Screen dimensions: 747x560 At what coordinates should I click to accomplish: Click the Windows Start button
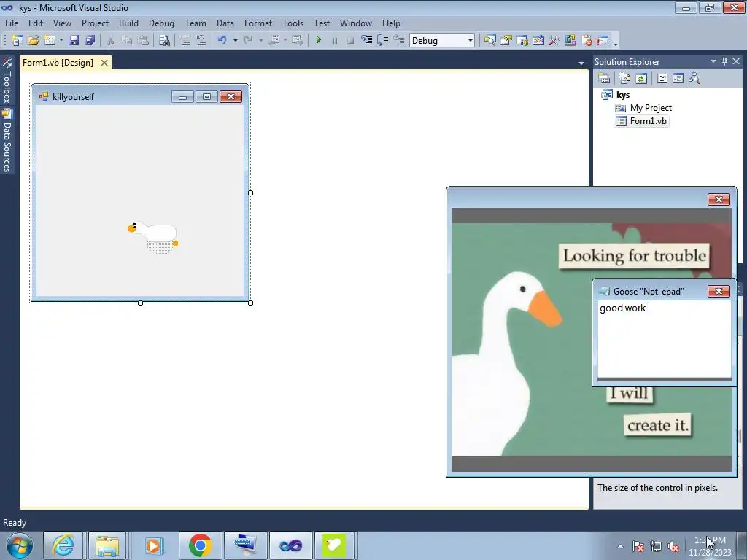tap(20, 545)
